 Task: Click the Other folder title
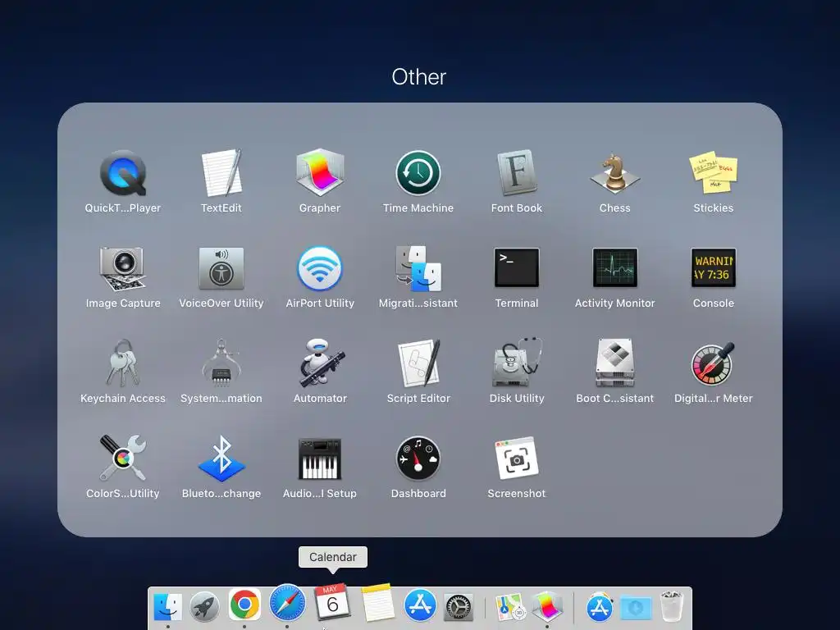click(x=419, y=76)
